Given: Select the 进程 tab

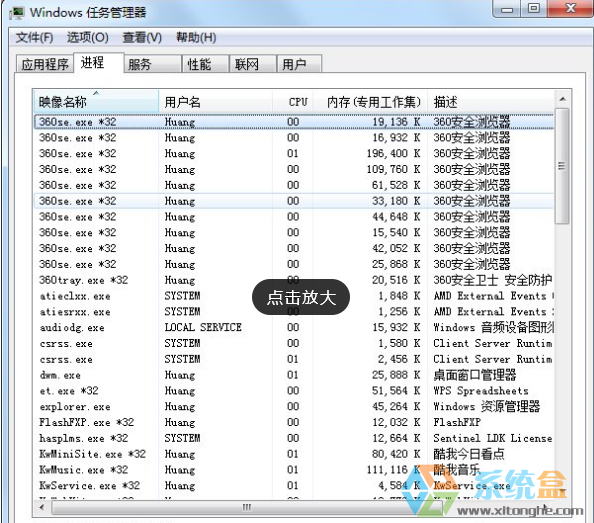Looking at the screenshot, I should pos(99,62).
